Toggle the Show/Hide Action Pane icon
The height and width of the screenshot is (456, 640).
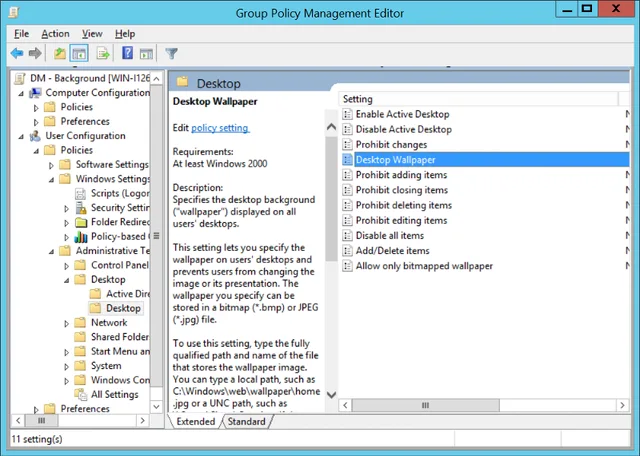tap(146, 53)
